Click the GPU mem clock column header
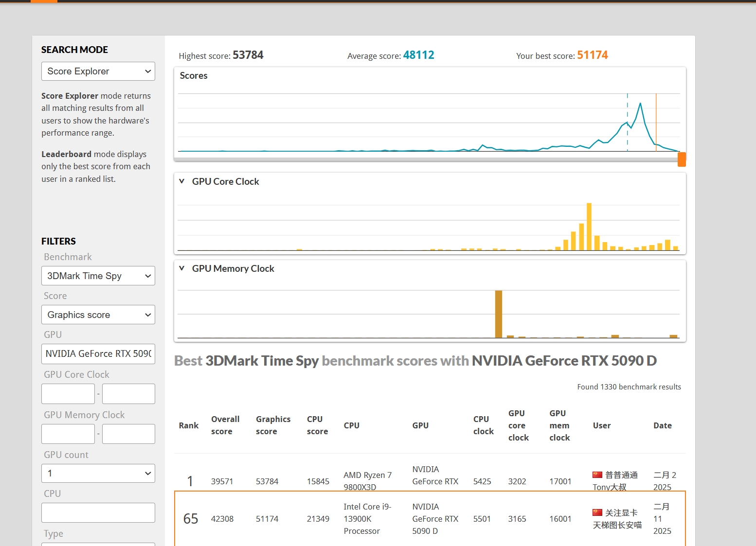This screenshot has width=756, height=546. click(559, 425)
